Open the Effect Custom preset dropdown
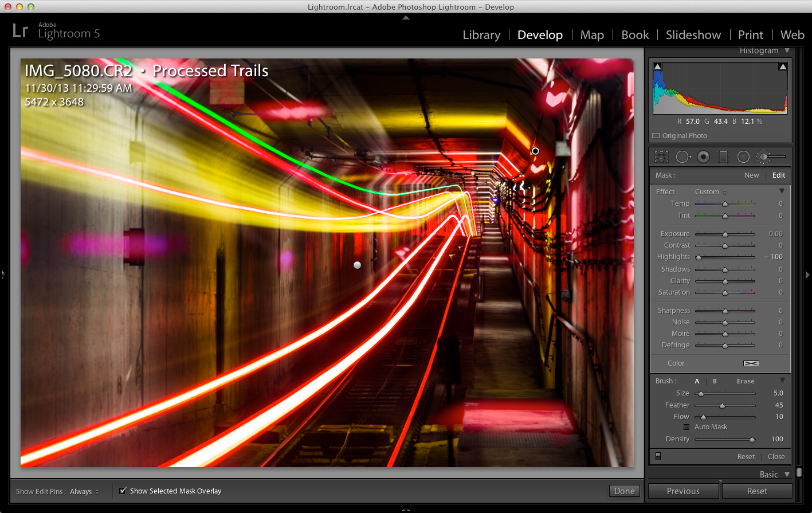812x513 pixels. (x=711, y=192)
